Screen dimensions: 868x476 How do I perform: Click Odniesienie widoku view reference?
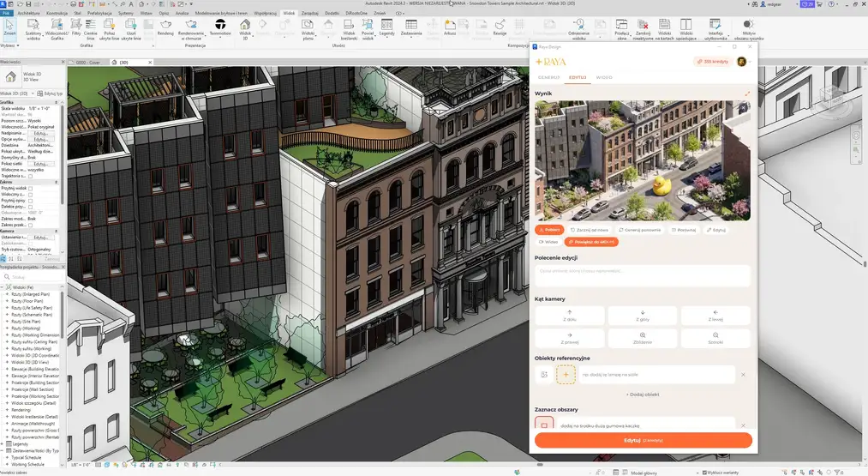tap(579, 29)
